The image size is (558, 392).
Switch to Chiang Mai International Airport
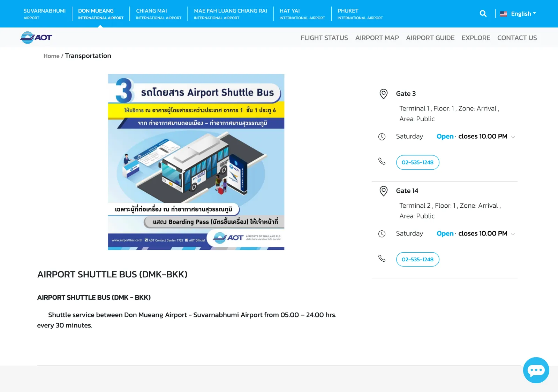pyautogui.click(x=159, y=14)
